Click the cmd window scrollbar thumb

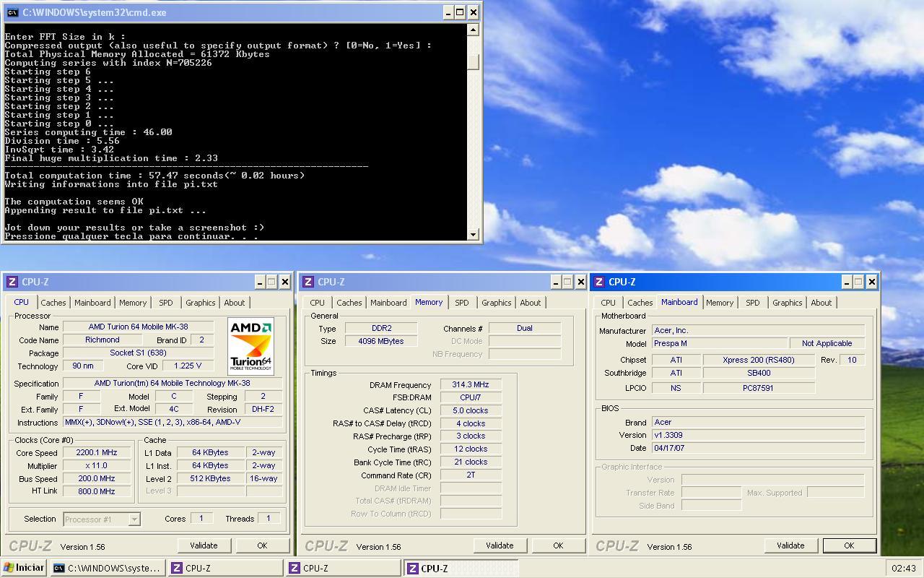tap(473, 62)
